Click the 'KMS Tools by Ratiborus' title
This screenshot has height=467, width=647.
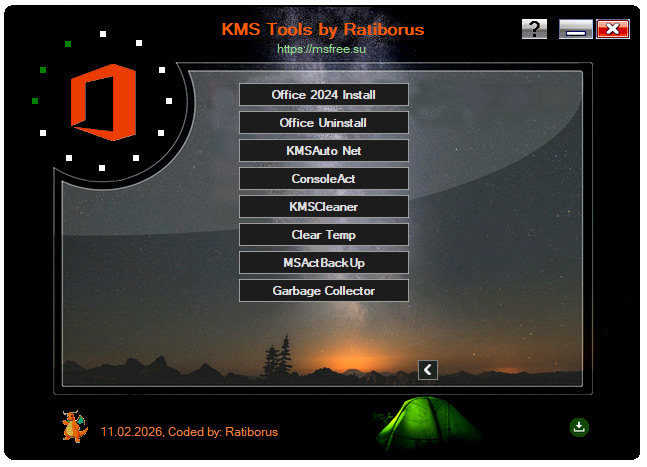322,29
